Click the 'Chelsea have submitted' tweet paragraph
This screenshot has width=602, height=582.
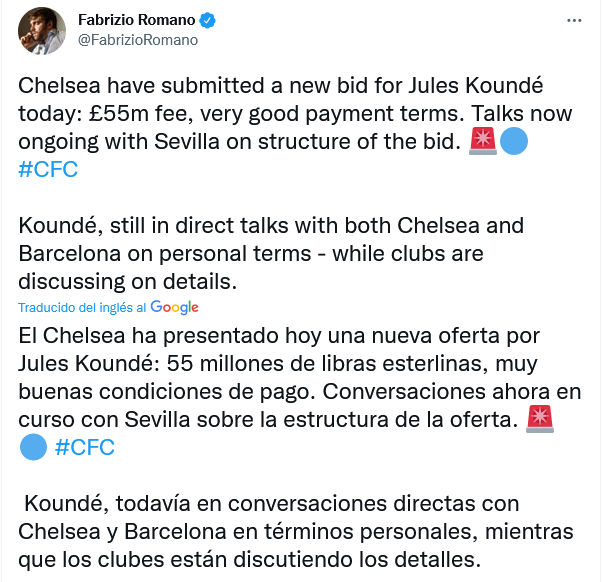pos(295,127)
